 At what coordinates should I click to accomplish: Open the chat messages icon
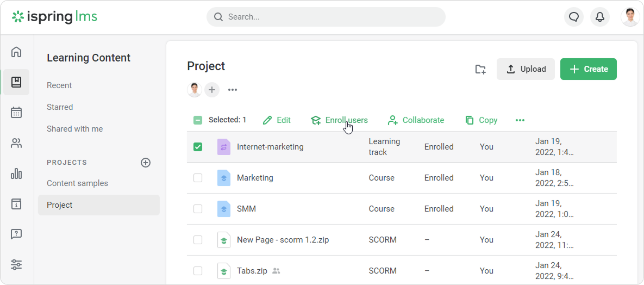(x=574, y=17)
